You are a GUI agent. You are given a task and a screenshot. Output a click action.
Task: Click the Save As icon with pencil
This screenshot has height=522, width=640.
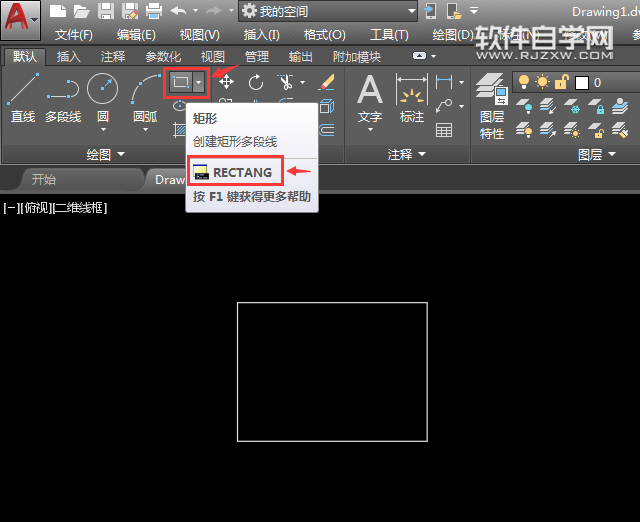click(x=130, y=11)
